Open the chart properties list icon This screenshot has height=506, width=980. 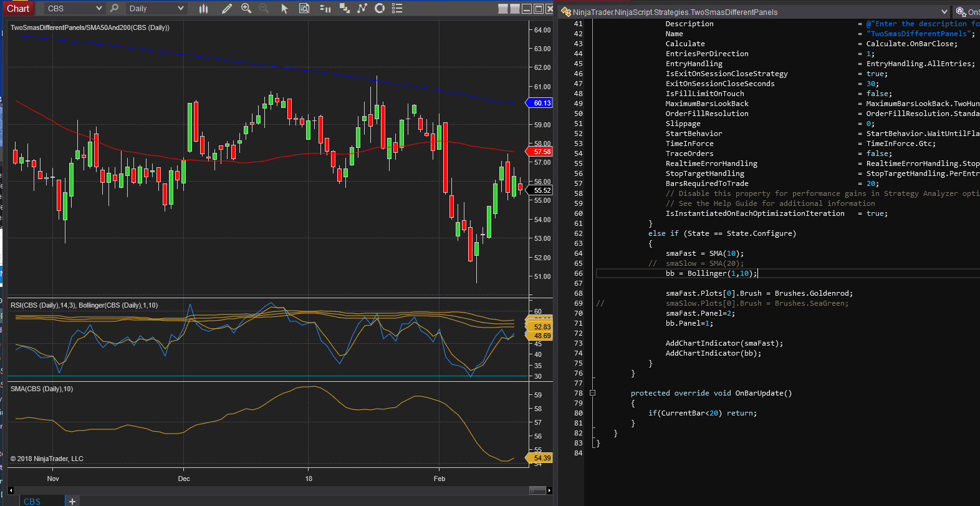click(x=397, y=8)
